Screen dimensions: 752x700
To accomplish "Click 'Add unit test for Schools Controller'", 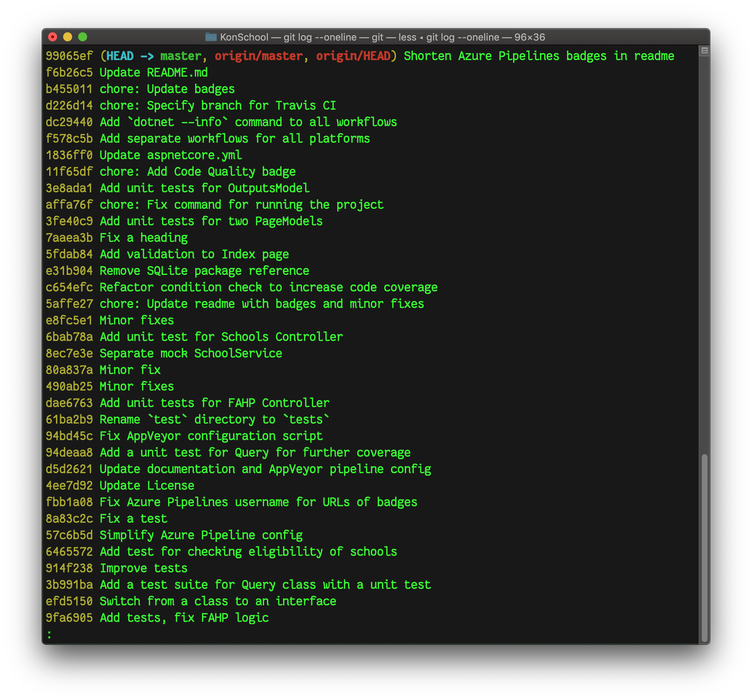I will click(x=221, y=337).
